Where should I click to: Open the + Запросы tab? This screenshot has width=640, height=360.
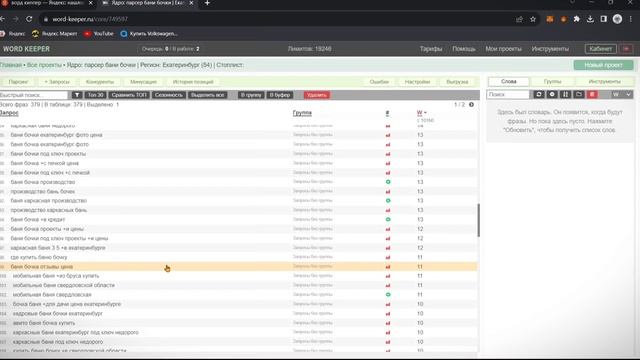click(x=57, y=82)
